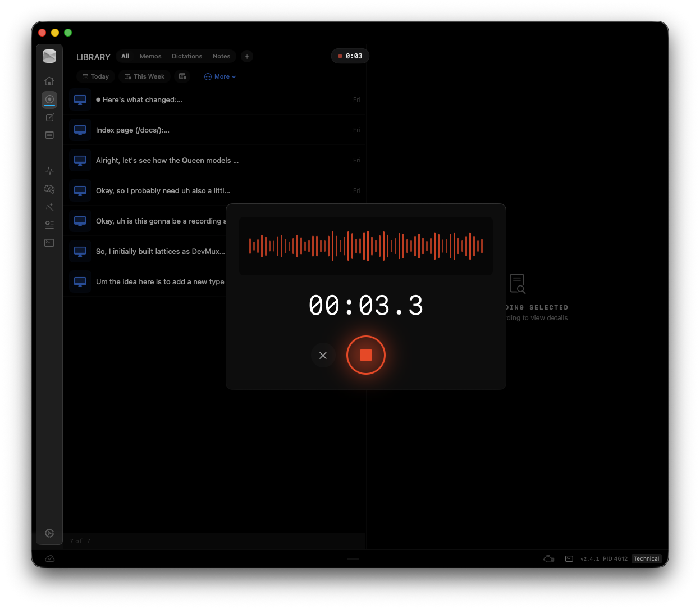The width and height of the screenshot is (700, 609).
Task: Click the custom date range calendar icon
Action: coord(182,76)
